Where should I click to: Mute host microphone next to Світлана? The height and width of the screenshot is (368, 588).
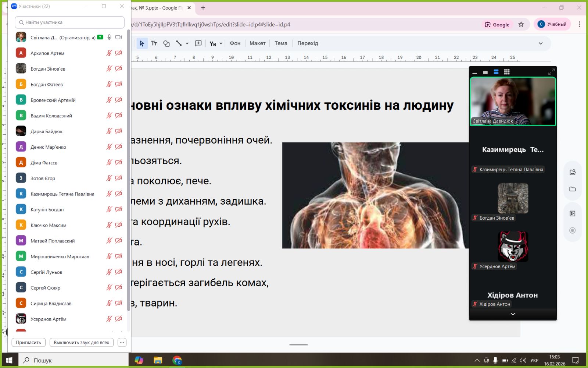coord(109,37)
